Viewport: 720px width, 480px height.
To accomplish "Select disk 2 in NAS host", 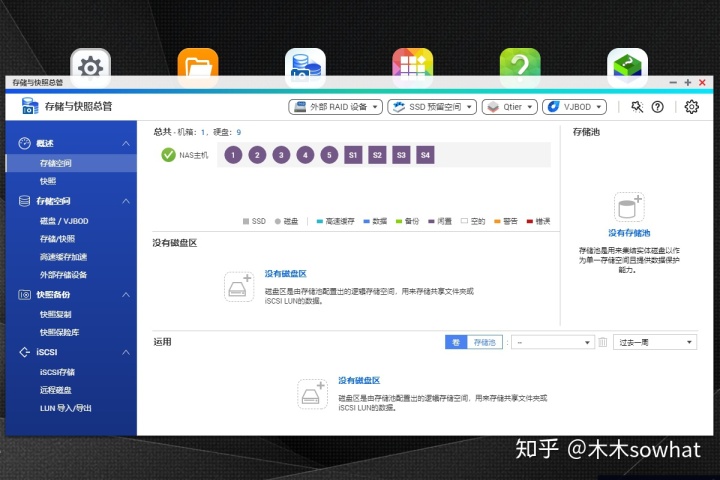I will click(257, 155).
